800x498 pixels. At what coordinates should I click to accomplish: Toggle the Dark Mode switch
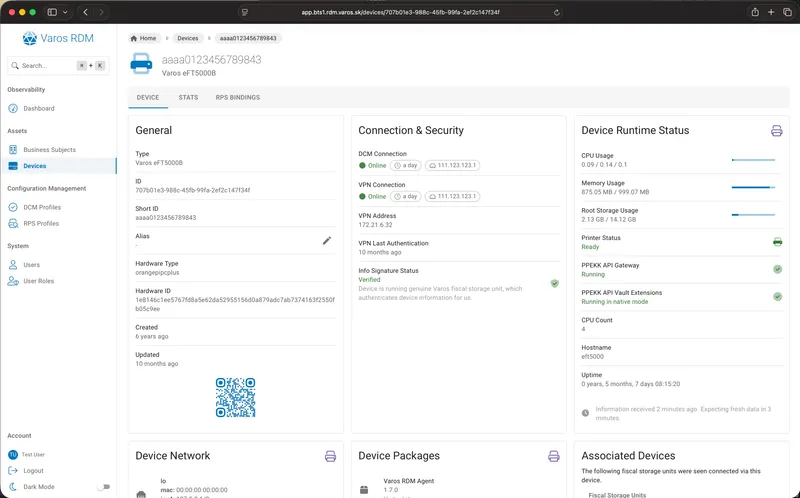[x=102, y=487]
